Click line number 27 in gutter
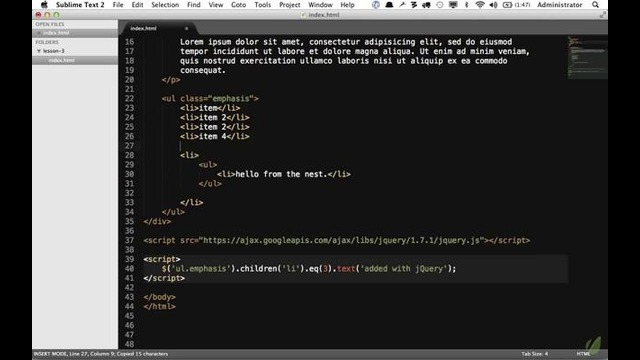Viewport: 640px width, 360px height. 129,146
